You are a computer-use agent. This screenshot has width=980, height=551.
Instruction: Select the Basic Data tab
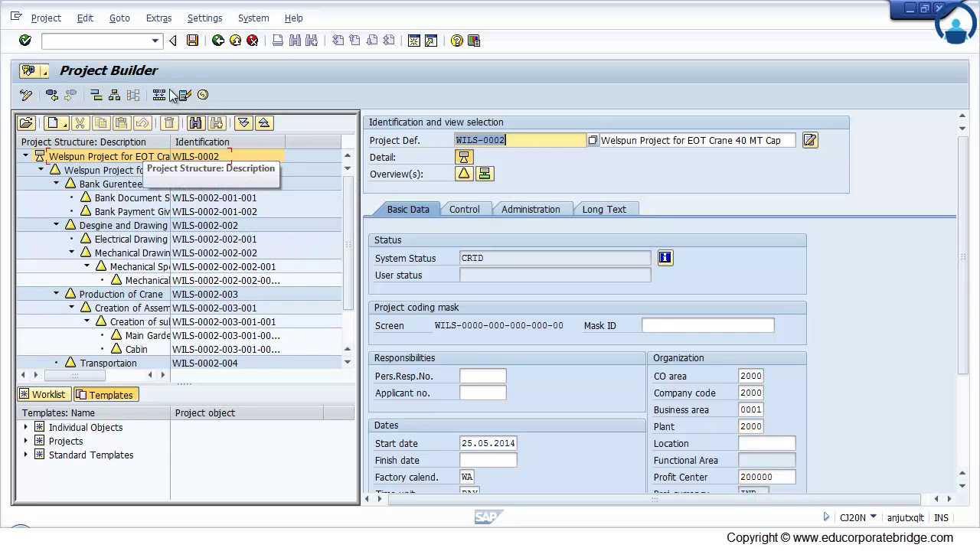click(408, 209)
